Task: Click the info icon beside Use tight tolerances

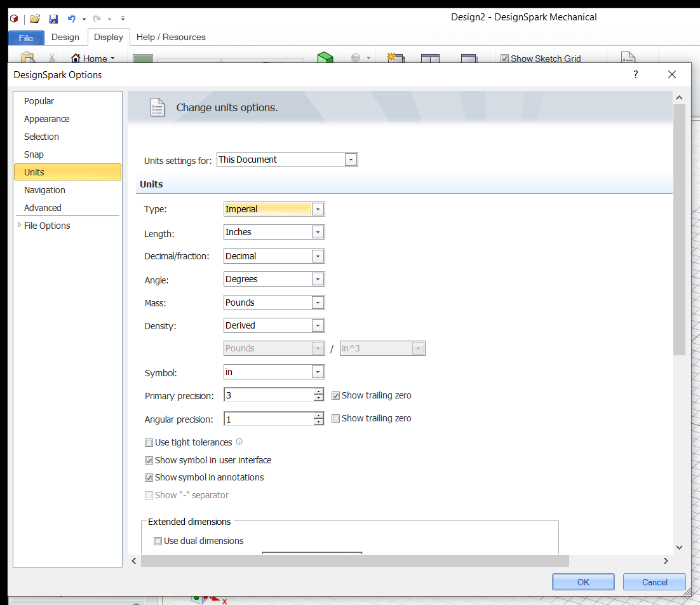Action: (x=239, y=442)
